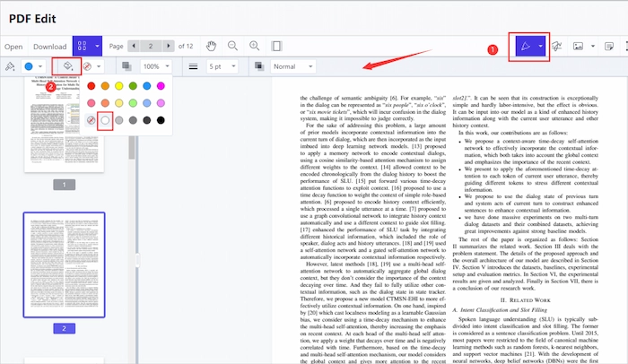Select the highlighted shape drawing tool
This screenshot has height=364, width=628.
pyautogui.click(x=525, y=46)
